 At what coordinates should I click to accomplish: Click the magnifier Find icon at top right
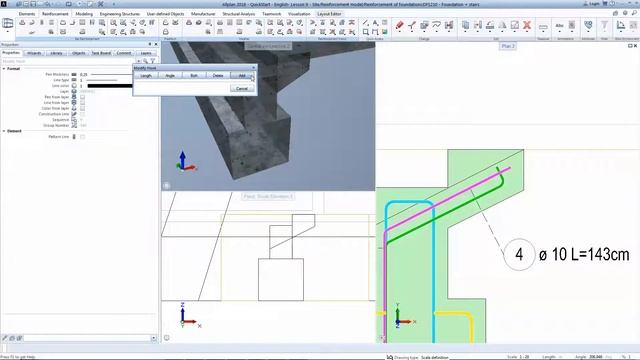tap(634, 13)
